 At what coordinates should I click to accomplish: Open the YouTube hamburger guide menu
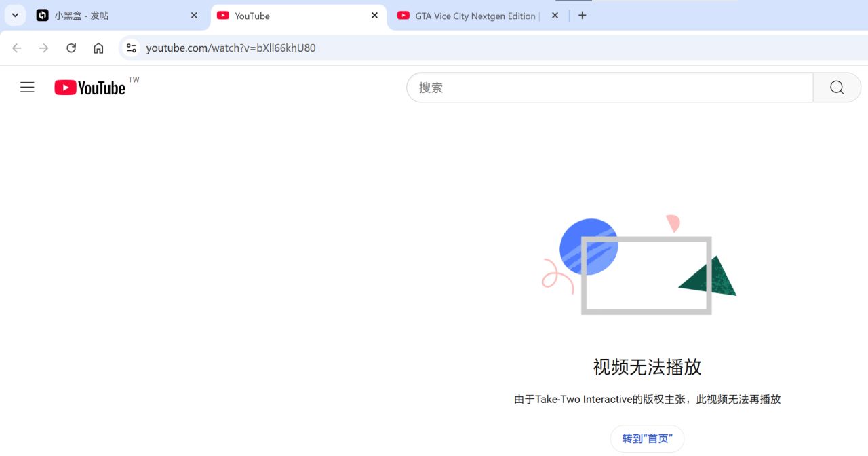[x=27, y=87]
